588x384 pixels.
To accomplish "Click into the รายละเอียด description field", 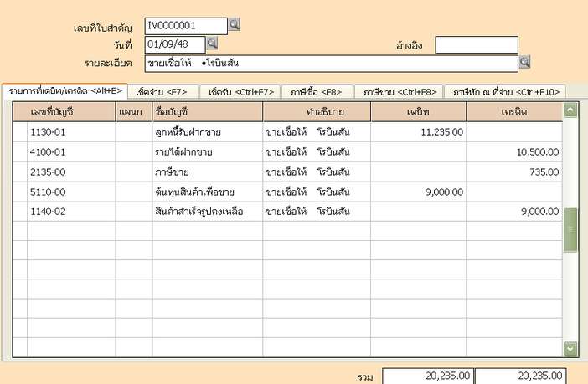I will point(331,63).
